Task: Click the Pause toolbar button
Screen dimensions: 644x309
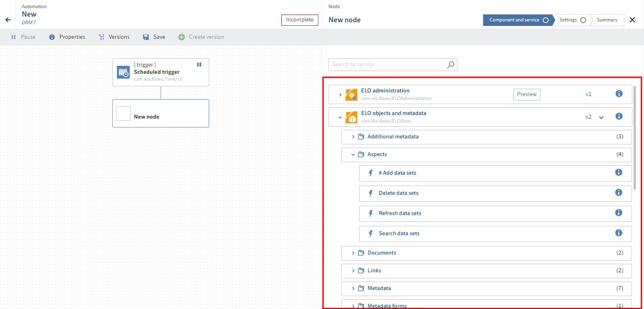Action: point(23,37)
